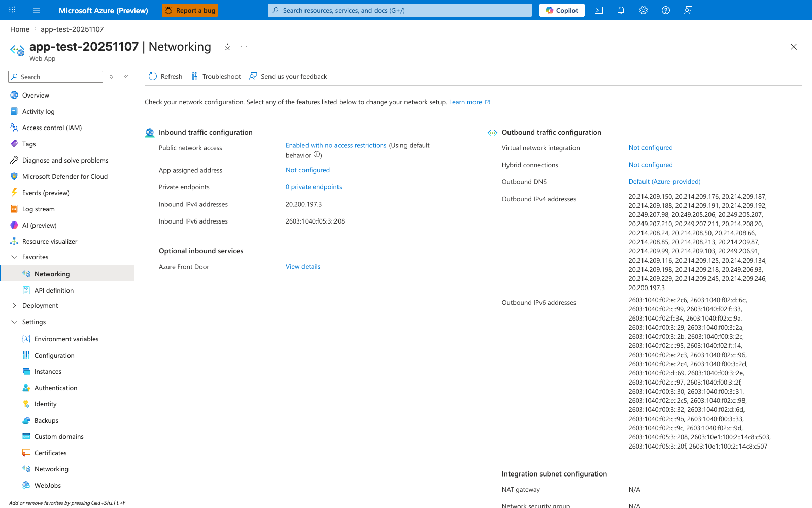
Task: Click Troubleshoot in the toolbar
Action: [216, 76]
